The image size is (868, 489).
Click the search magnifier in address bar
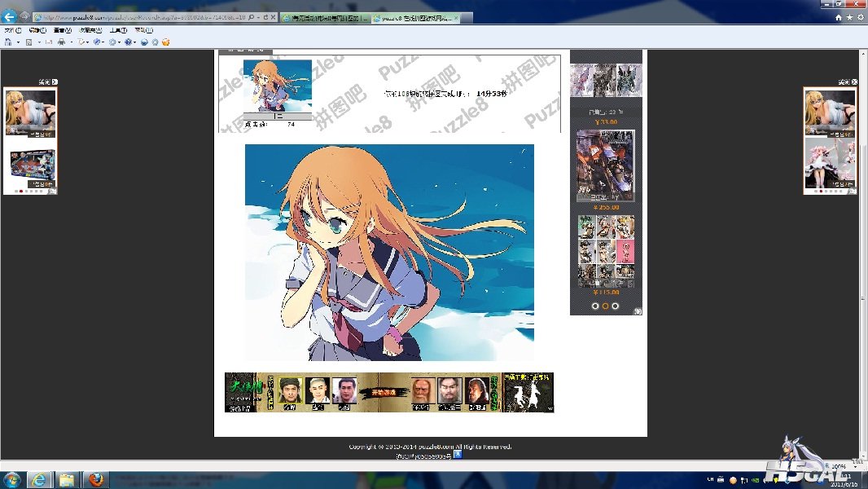tap(252, 18)
